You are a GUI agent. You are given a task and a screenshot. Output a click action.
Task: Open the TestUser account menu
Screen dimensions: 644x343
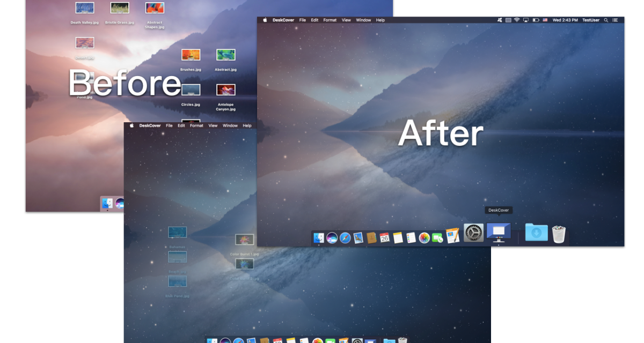click(x=591, y=20)
